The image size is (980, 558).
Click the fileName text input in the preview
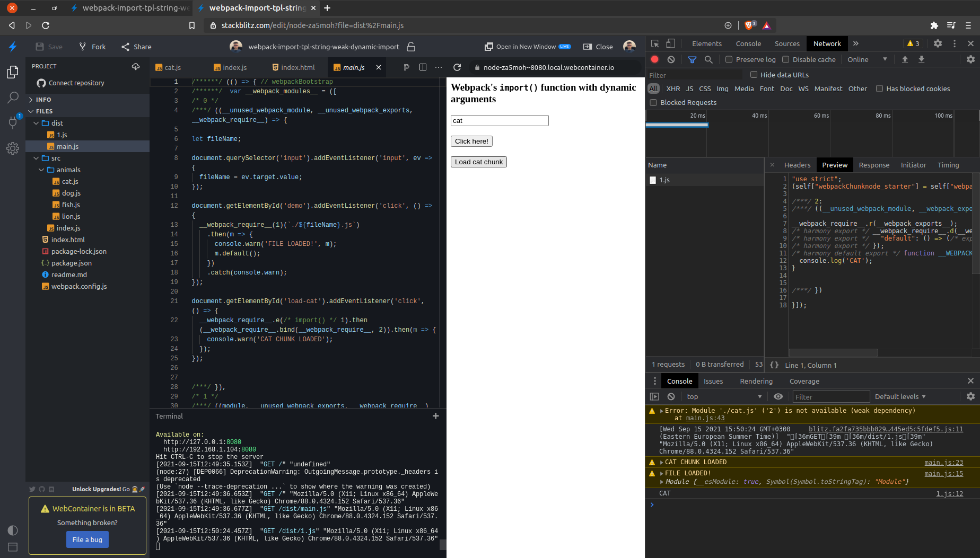(x=499, y=120)
